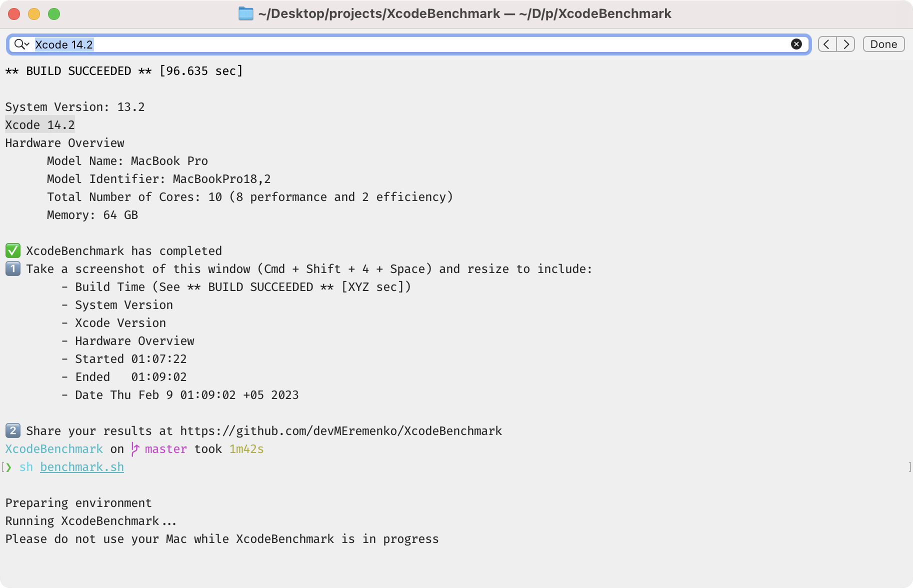The image size is (913, 588).
Task: Click the git branch symbol before master
Action: coord(135,449)
